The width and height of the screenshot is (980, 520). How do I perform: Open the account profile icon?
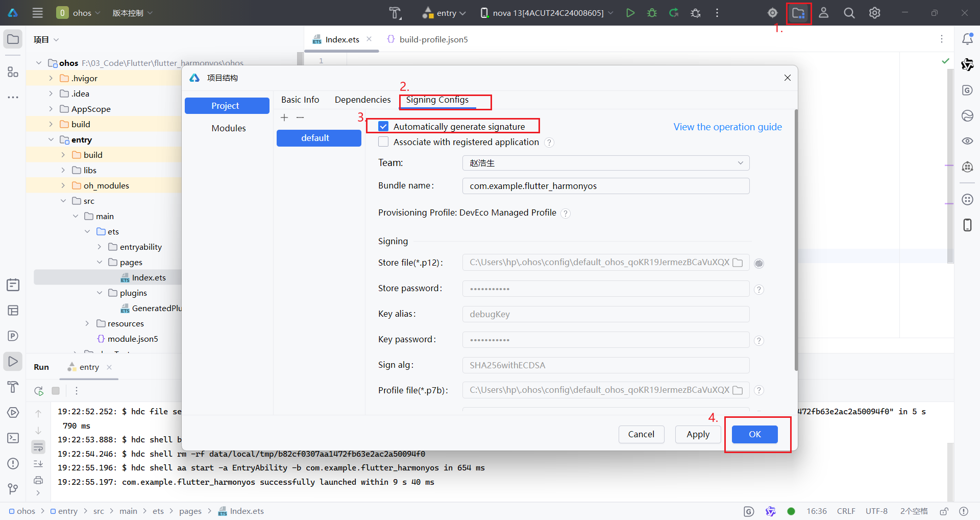tap(823, 13)
